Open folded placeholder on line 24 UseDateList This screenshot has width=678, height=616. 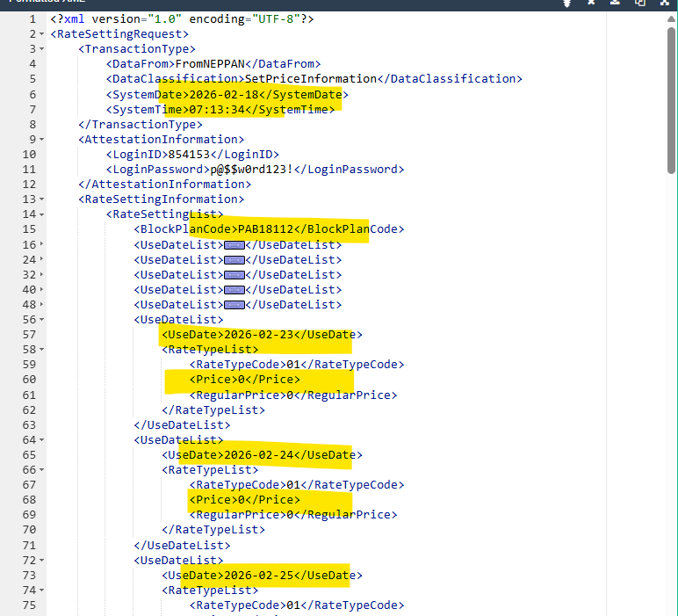234,260
